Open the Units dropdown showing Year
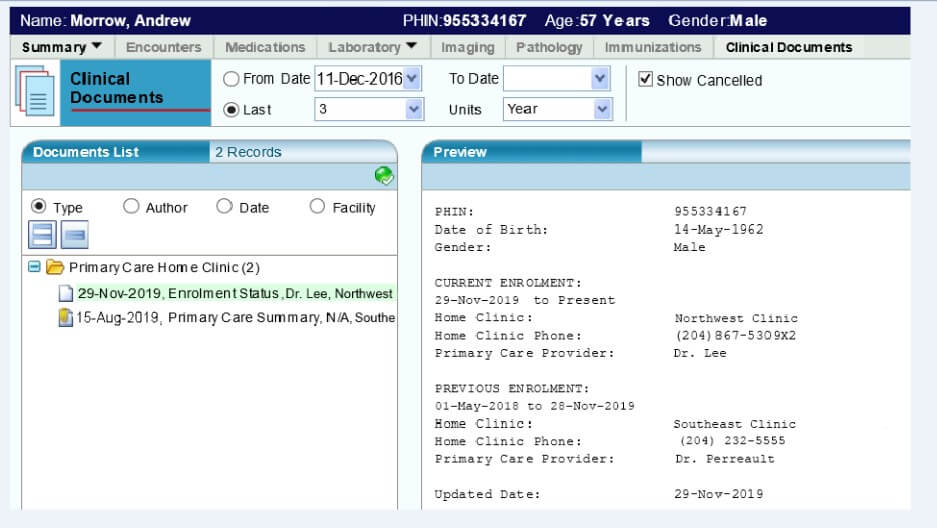This screenshot has height=528, width=937. (602, 109)
